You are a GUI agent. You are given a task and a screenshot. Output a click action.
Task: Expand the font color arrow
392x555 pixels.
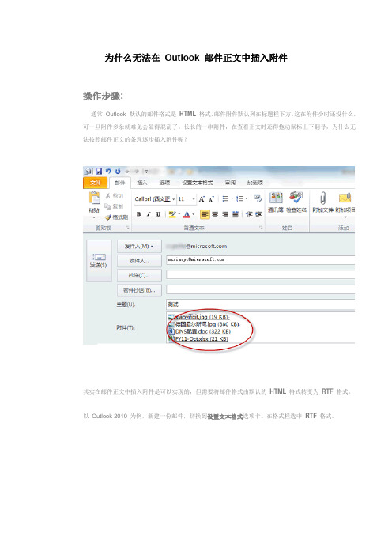194,214
